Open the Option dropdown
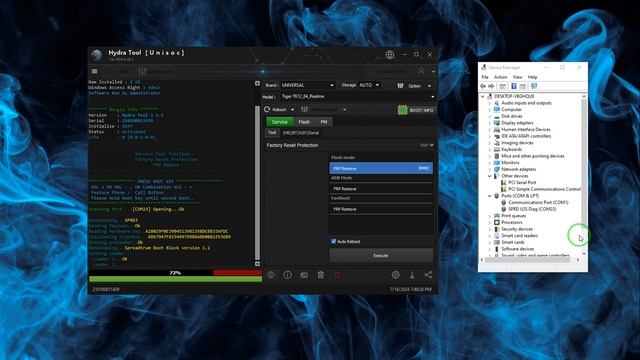This screenshot has width=640, height=360. (x=429, y=86)
